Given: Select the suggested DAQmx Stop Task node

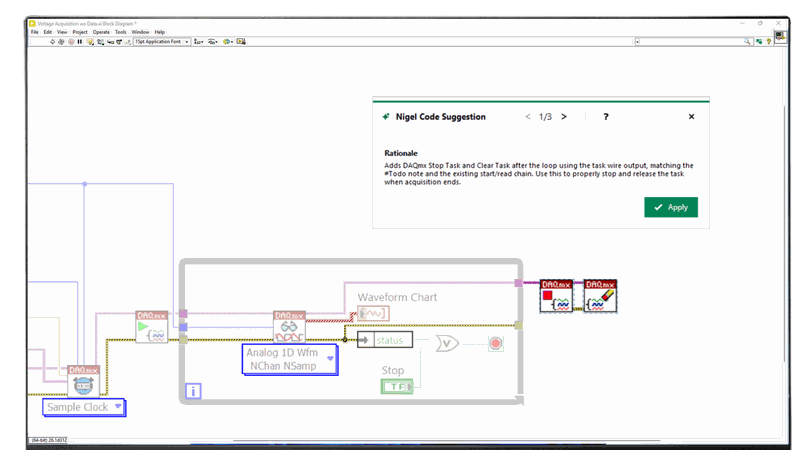Looking at the screenshot, I should pos(556,296).
